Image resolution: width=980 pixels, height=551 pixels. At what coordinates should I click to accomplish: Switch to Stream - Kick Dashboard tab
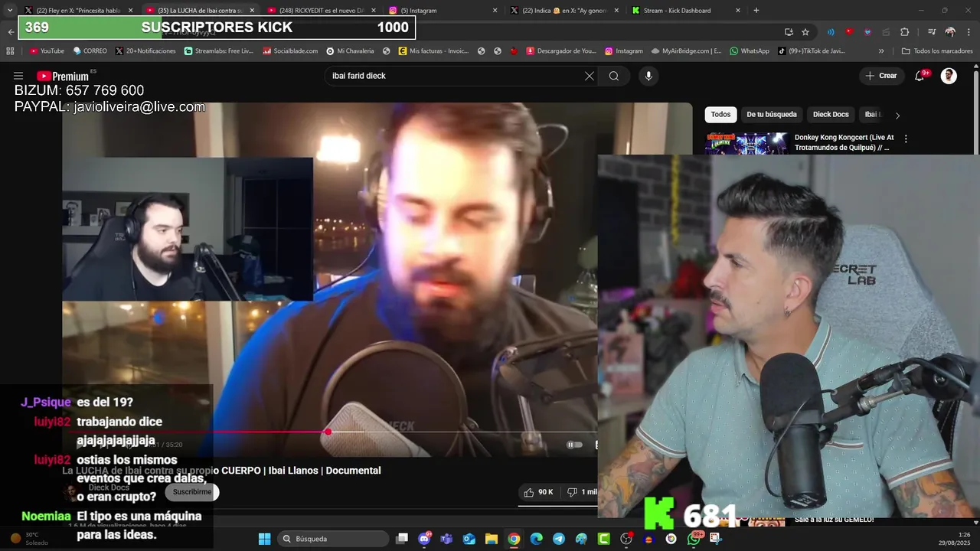(x=686, y=11)
